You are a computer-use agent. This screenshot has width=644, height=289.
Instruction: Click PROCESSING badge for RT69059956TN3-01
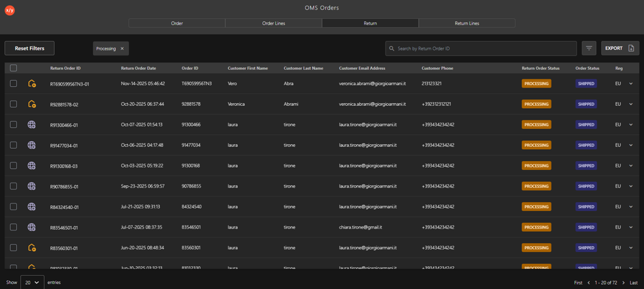[536, 84]
